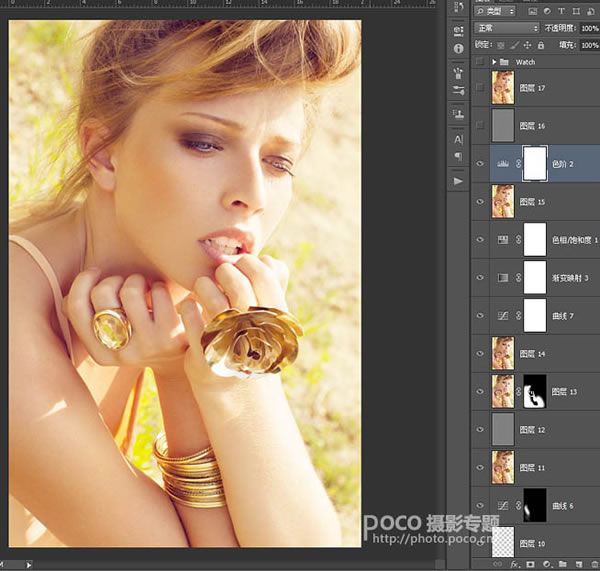Toggle lock transparent pixels

(x=501, y=46)
